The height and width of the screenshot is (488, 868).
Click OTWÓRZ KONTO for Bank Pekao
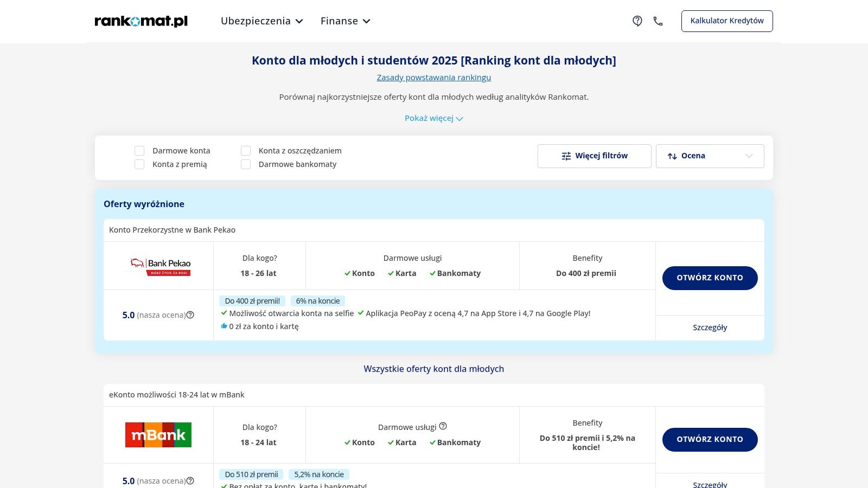click(x=710, y=278)
